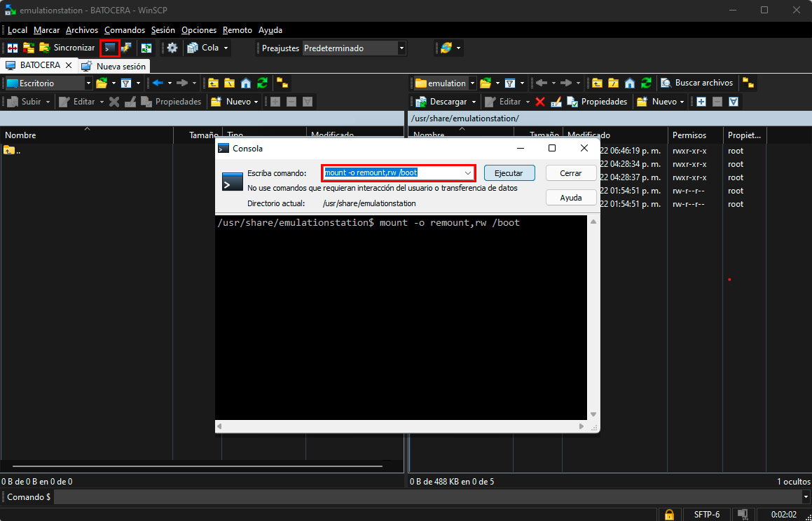Click Consola output horizontal scrollbar right arrow

click(583, 426)
